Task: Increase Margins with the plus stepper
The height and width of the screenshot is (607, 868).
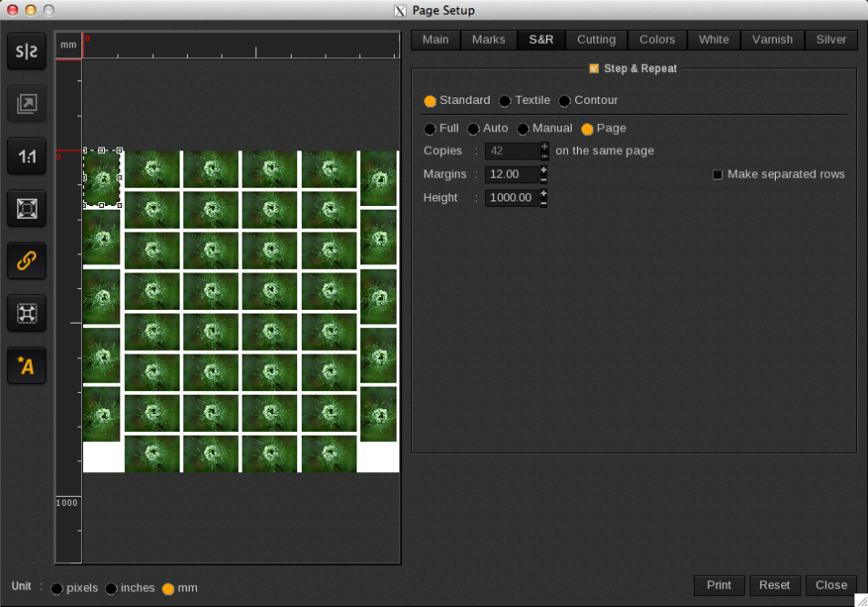Action: [544, 170]
